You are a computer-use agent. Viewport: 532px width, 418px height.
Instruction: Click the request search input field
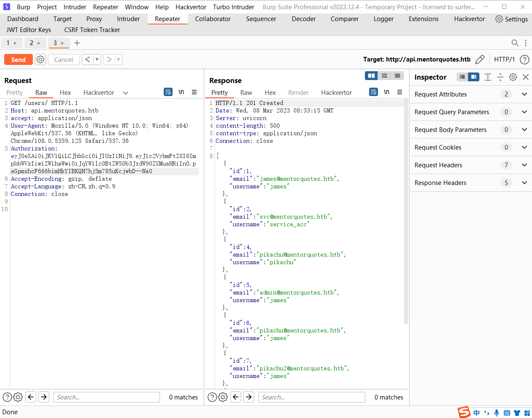[106, 397]
